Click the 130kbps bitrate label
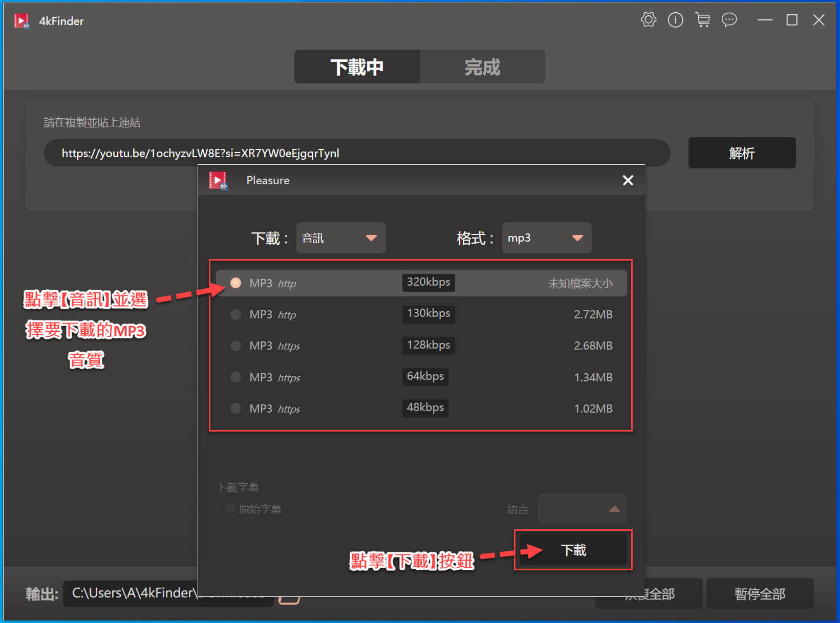This screenshot has height=623, width=840. tap(428, 313)
